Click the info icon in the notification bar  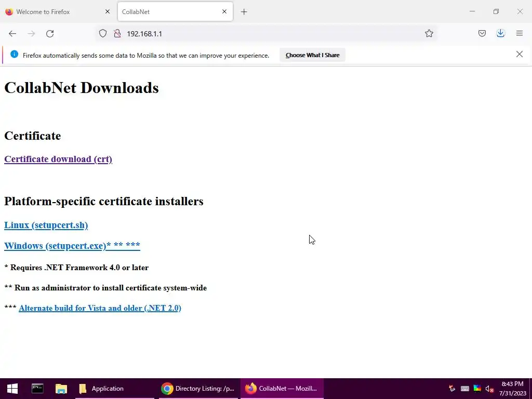pyautogui.click(x=14, y=54)
